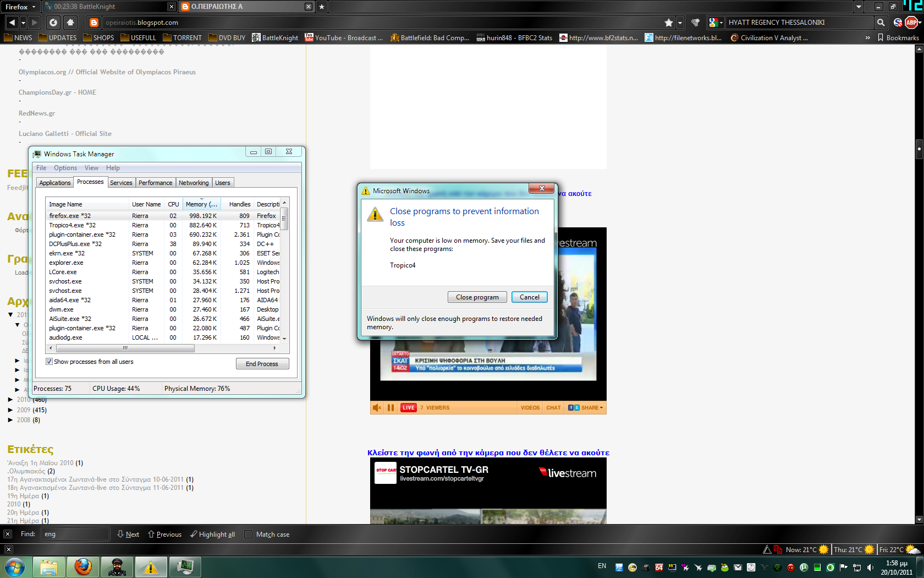Mute the livestream player audio

(377, 408)
